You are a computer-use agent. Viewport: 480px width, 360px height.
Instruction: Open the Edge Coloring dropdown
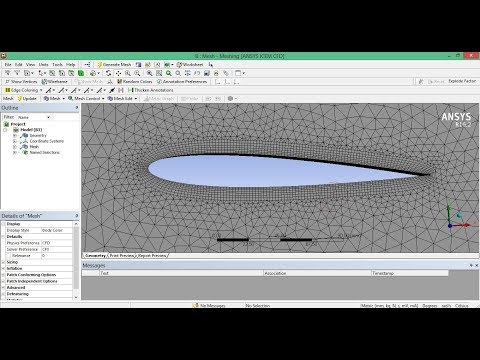coord(24,90)
